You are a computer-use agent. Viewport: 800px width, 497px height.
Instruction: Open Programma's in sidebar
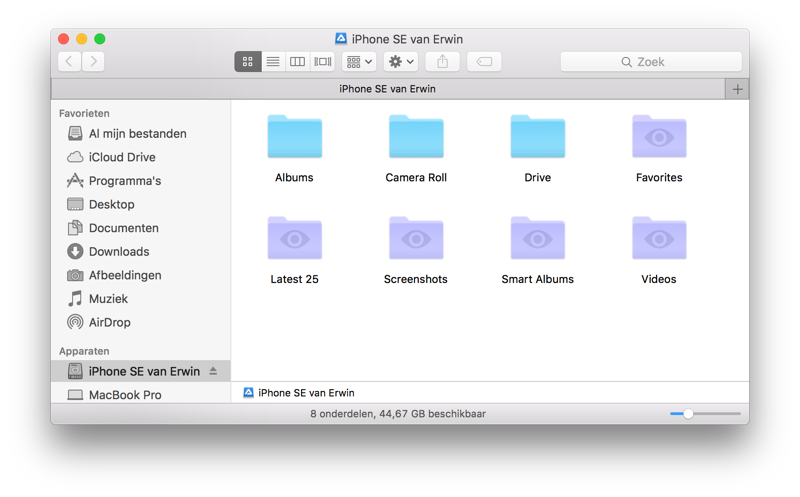click(141, 181)
